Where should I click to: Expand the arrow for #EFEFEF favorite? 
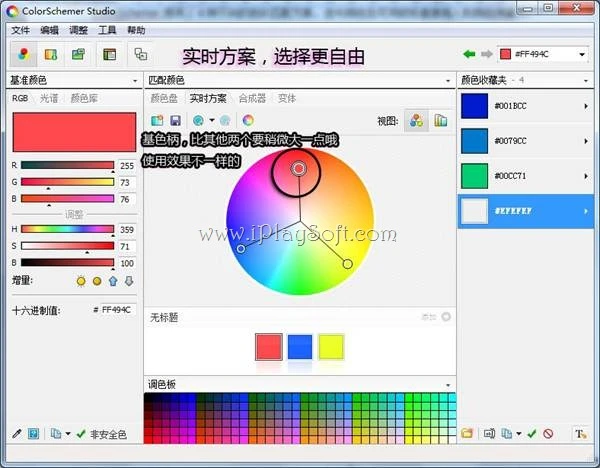pos(586,211)
